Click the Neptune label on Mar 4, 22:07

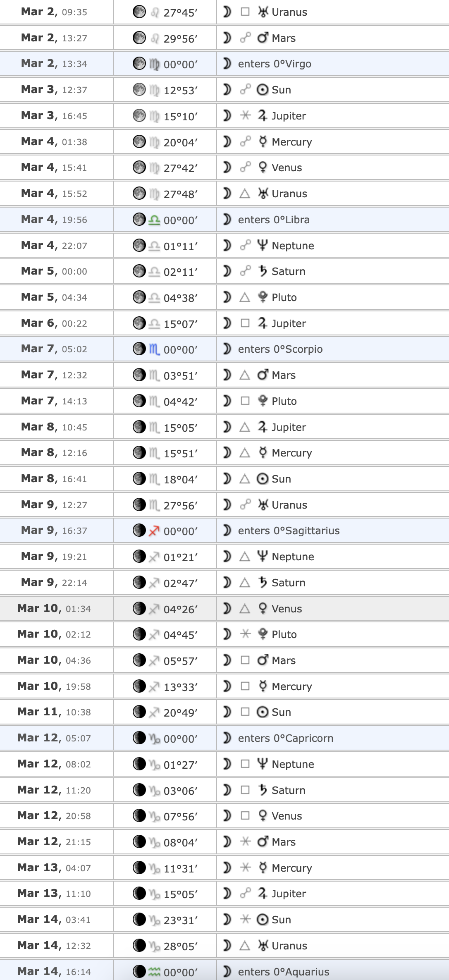293,246
